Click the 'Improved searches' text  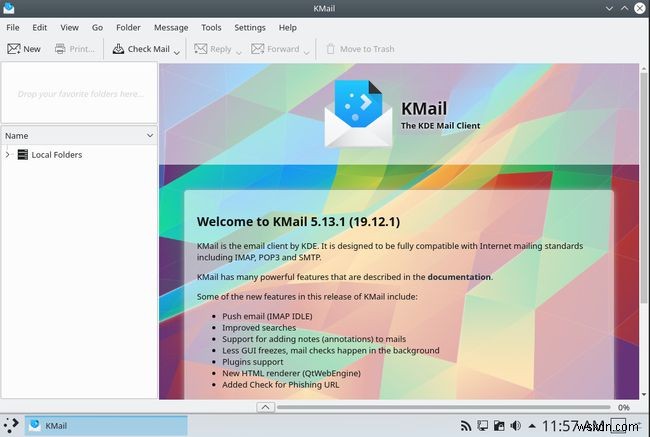tap(259, 328)
